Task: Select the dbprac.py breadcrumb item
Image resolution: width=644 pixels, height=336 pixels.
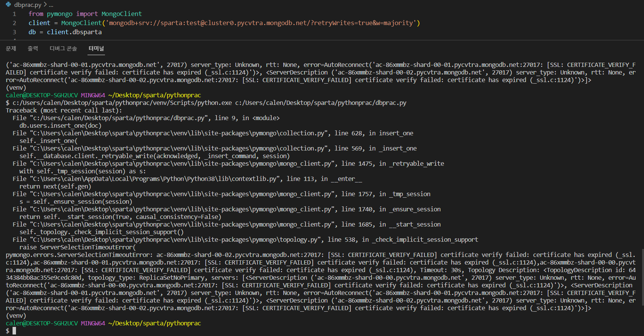Action: tap(28, 5)
